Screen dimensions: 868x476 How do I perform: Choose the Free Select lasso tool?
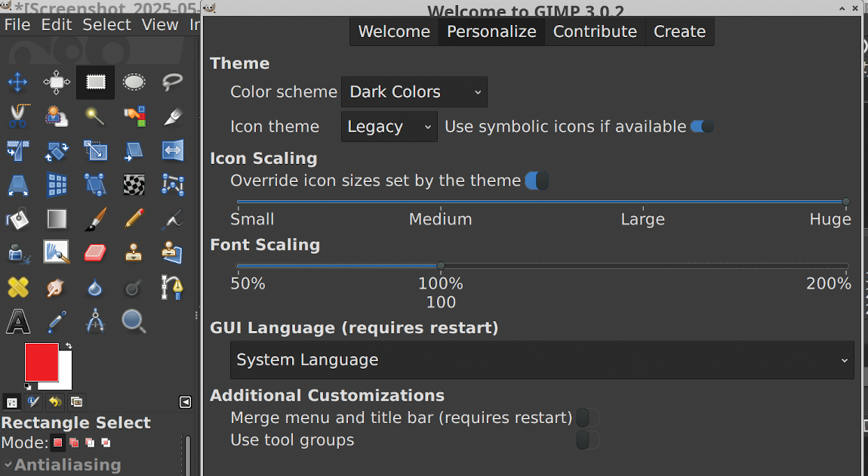(x=173, y=82)
